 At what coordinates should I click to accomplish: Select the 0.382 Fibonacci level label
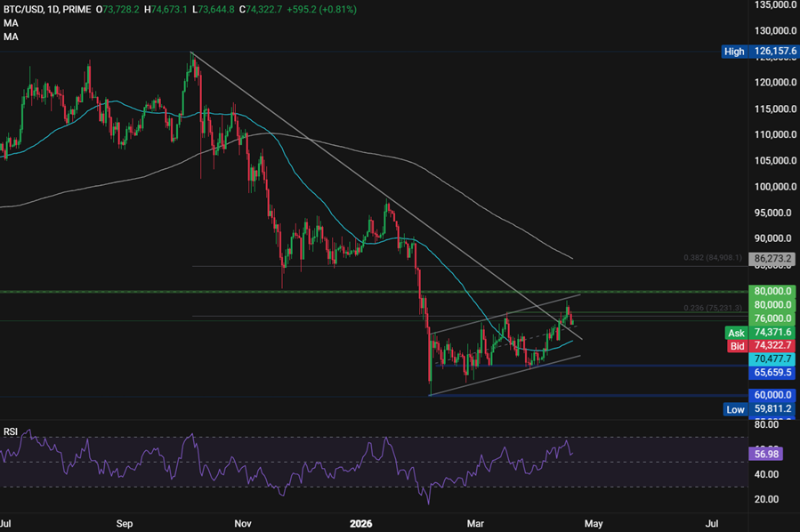[x=712, y=255]
